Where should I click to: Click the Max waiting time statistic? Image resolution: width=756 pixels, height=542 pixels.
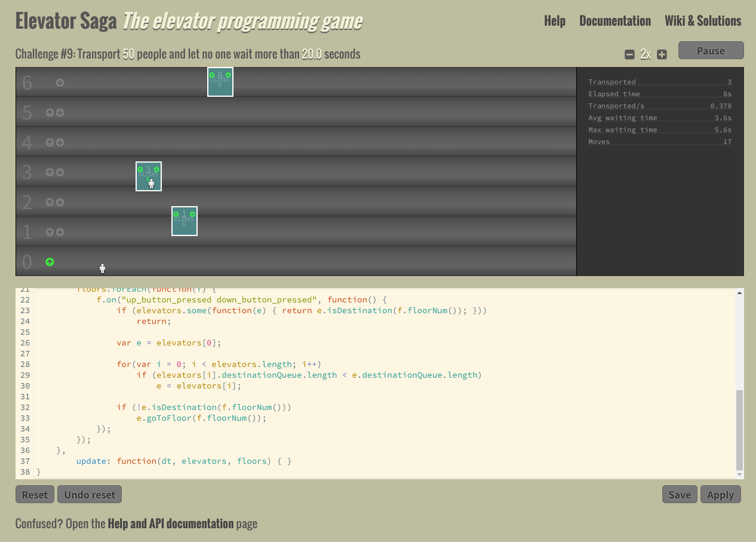click(x=660, y=130)
